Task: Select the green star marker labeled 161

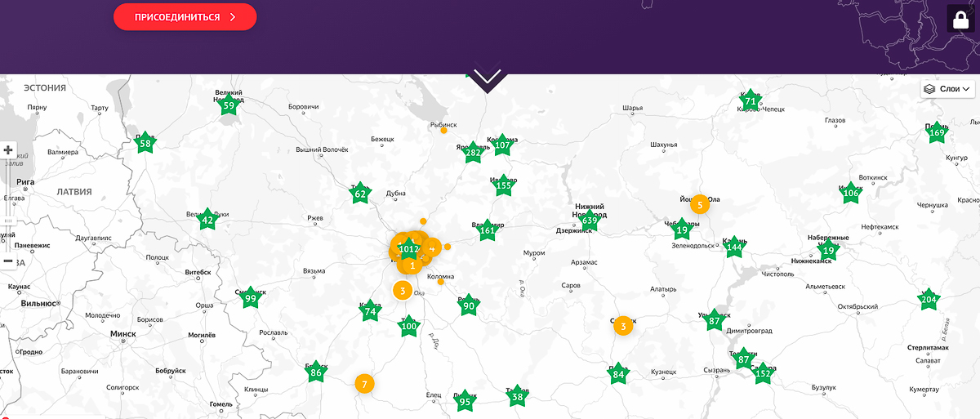Action: pyautogui.click(x=488, y=230)
